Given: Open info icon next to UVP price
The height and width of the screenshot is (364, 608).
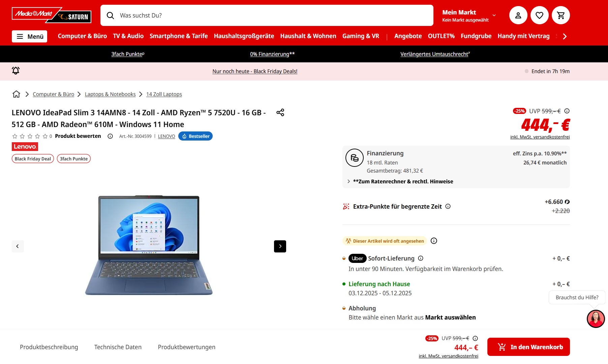Looking at the screenshot, I should tap(567, 111).
